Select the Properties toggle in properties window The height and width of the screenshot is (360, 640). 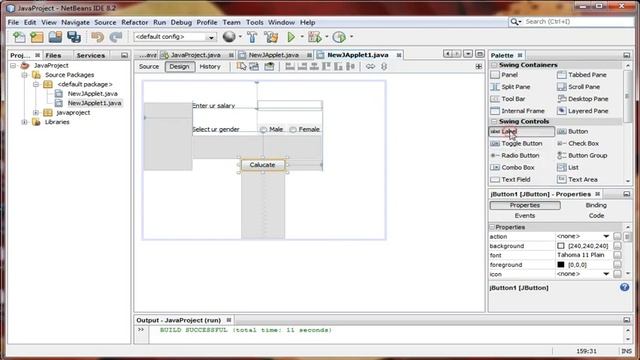[x=525, y=205]
